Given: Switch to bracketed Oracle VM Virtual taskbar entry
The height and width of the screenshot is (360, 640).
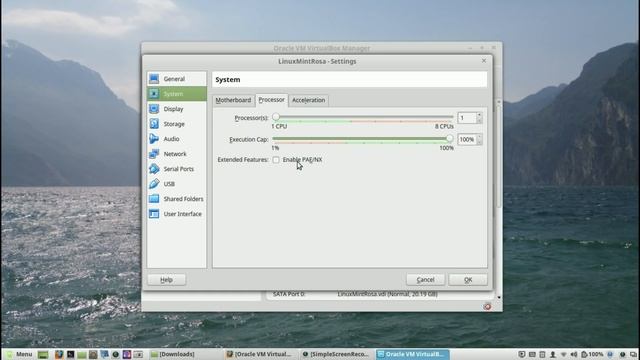Looking at the screenshot, I should 259,354.
